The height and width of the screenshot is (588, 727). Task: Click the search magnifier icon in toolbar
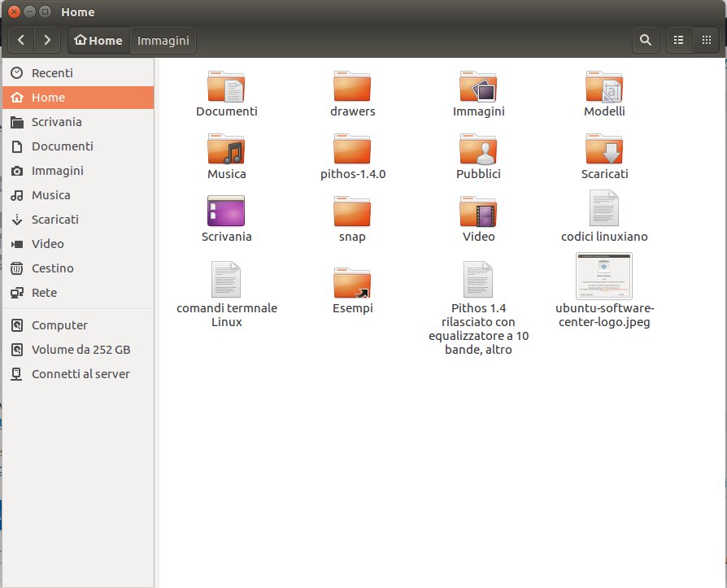pos(645,40)
